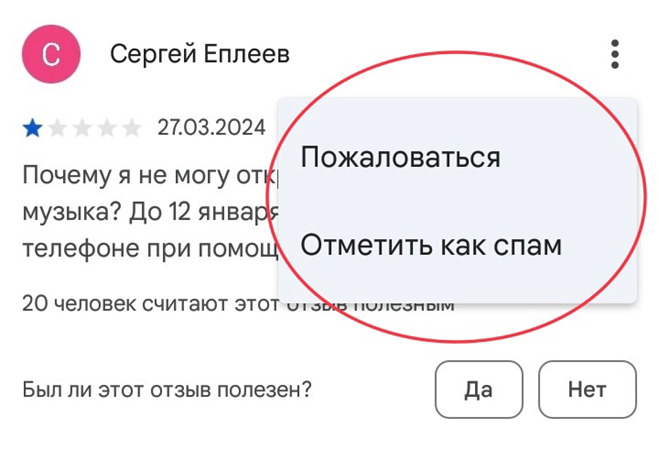
Task: Click the word 'музыка?' in the review
Action: [x=72, y=212]
